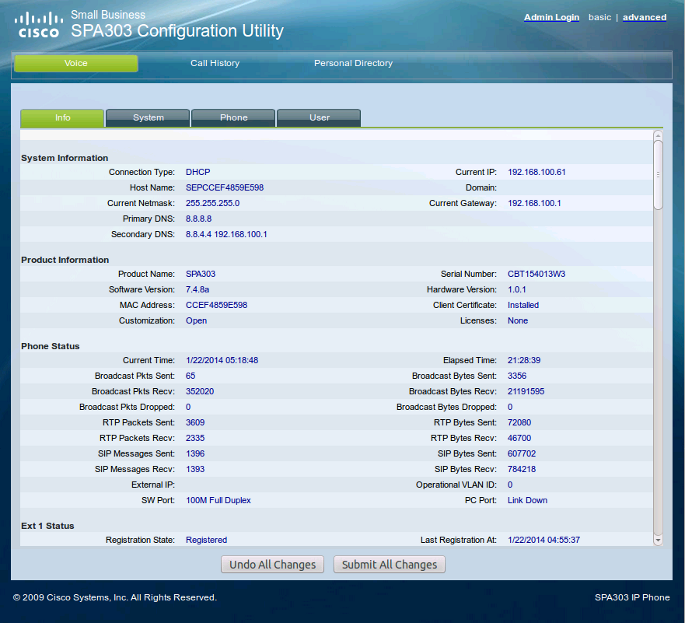Viewport: 685px width, 623px height.
Task: Click the host name SEPCCEF4859E598
Action: [x=225, y=188]
